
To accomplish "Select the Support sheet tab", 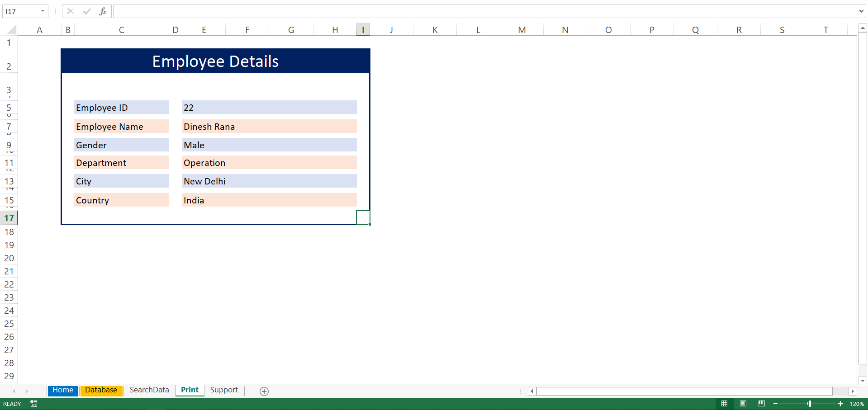I will (x=224, y=390).
